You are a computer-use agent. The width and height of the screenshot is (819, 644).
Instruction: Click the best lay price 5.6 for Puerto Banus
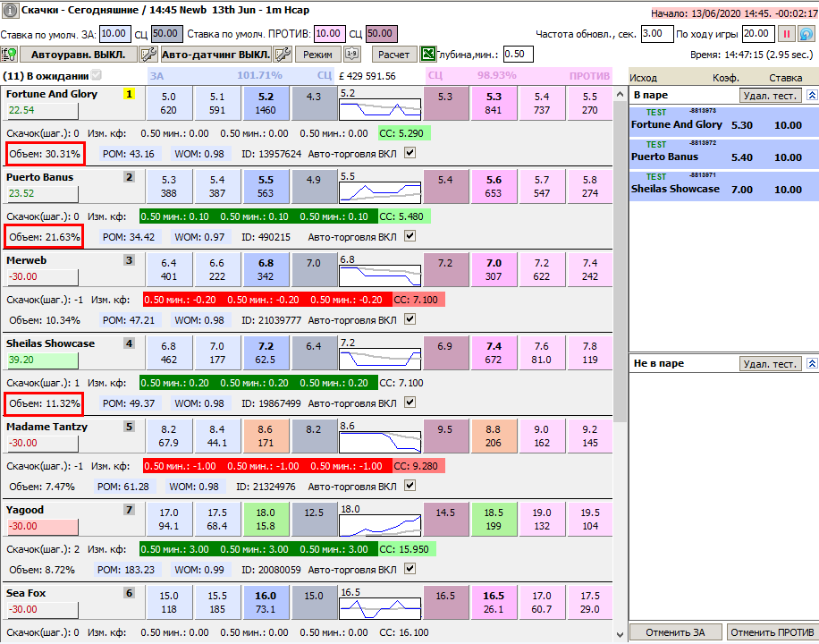pos(493,186)
